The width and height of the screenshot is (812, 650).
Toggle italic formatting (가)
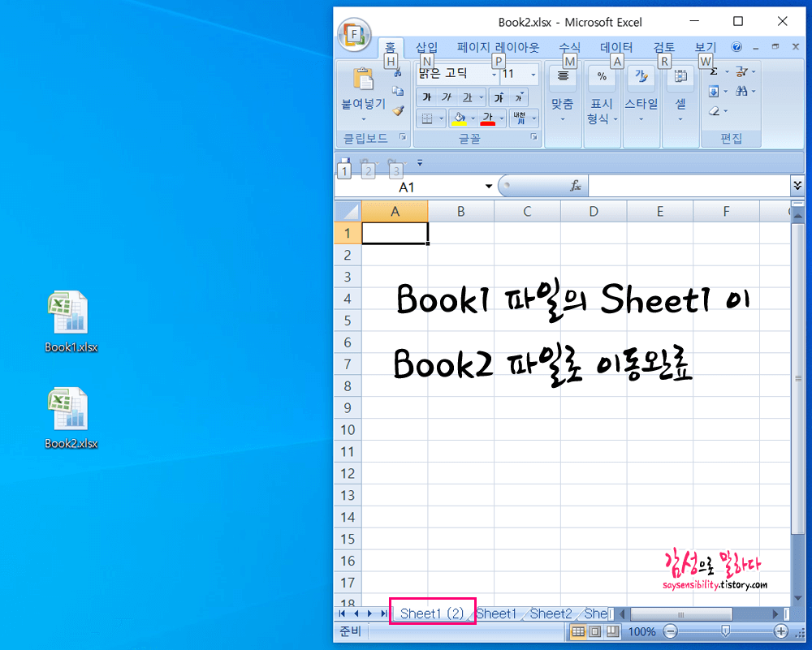(447, 97)
